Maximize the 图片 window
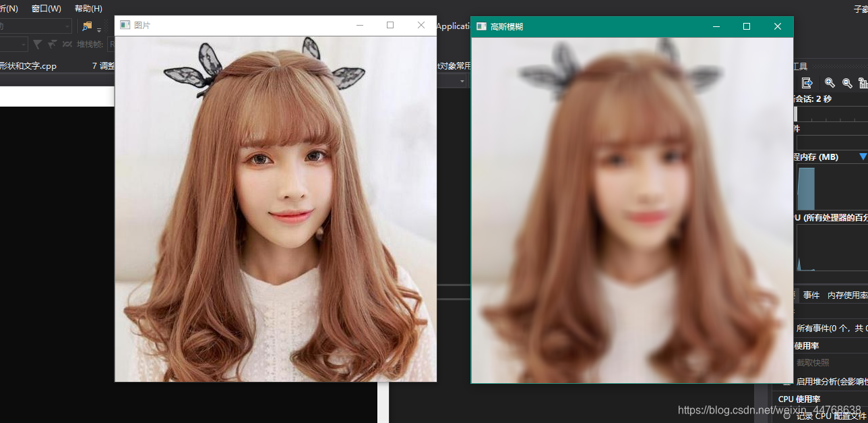 [x=390, y=25]
